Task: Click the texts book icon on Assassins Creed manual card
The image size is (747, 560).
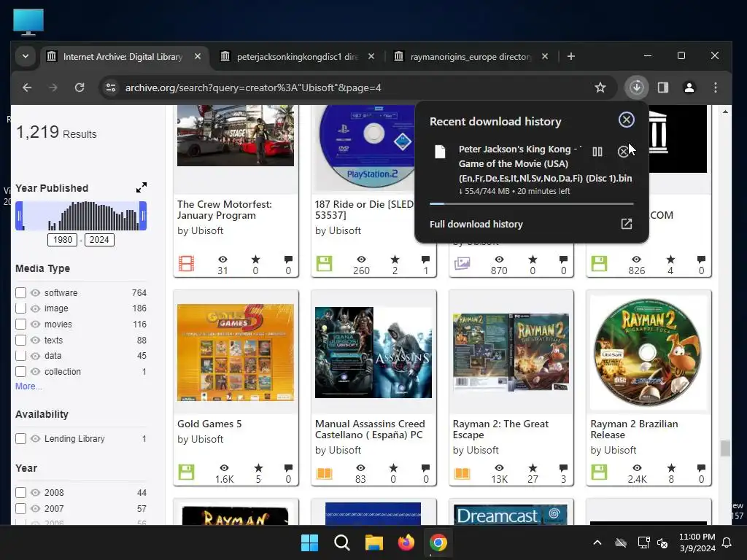Action: tap(324, 472)
